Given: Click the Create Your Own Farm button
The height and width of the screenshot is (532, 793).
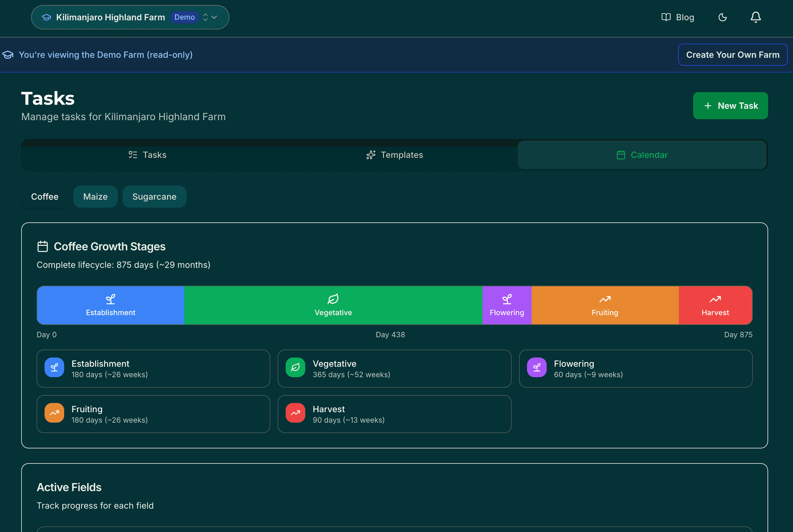Looking at the screenshot, I should (x=732, y=55).
